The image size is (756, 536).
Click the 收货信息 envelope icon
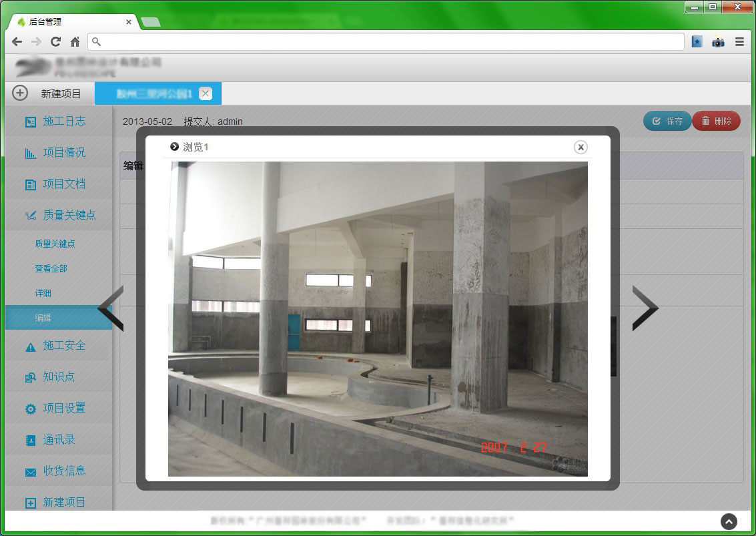pyautogui.click(x=31, y=473)
